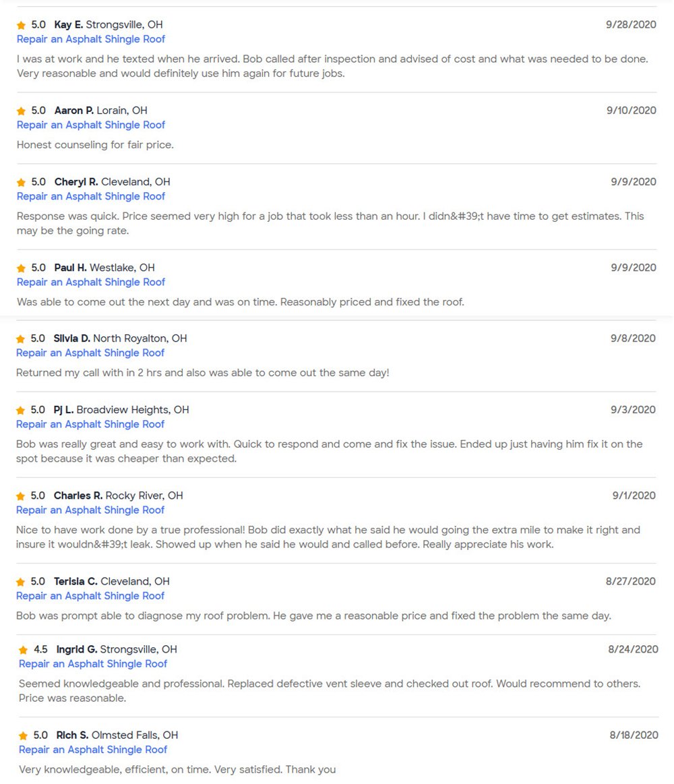The width and height of the screenshot is (674, 784).
Task: Follow the roof repair link under Terisia C.
Action: click(90, 595)
